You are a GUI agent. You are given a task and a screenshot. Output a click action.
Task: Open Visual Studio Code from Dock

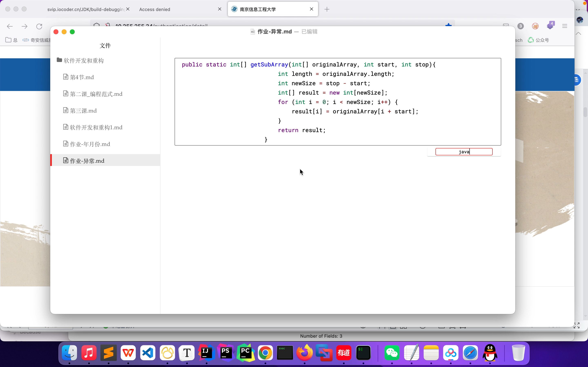pyautogui.click(x=148, y=353)
